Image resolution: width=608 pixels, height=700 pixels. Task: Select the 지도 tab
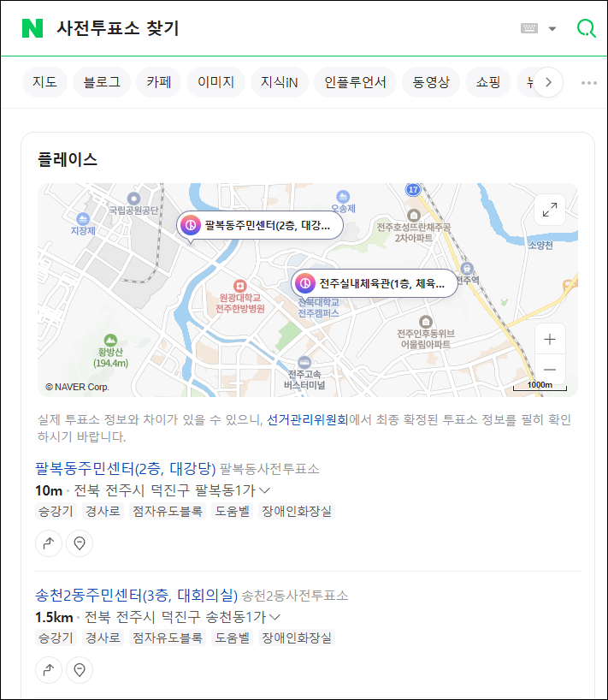click(44, 82)
